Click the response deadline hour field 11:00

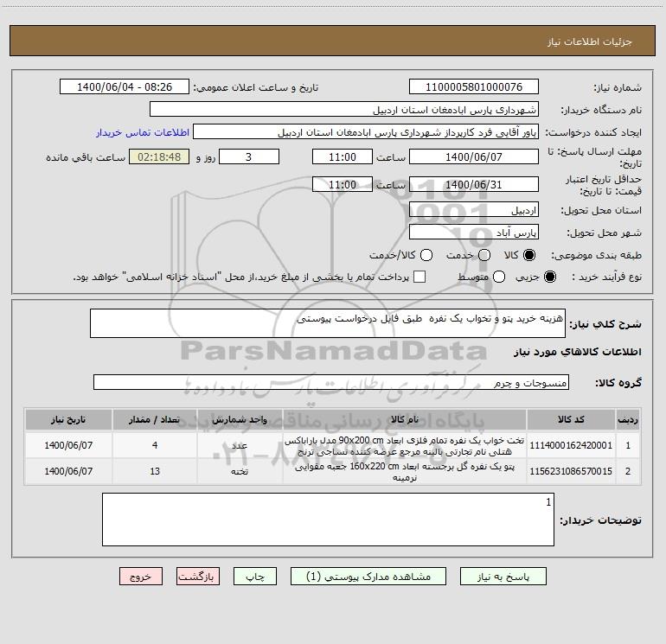(343, 156)
